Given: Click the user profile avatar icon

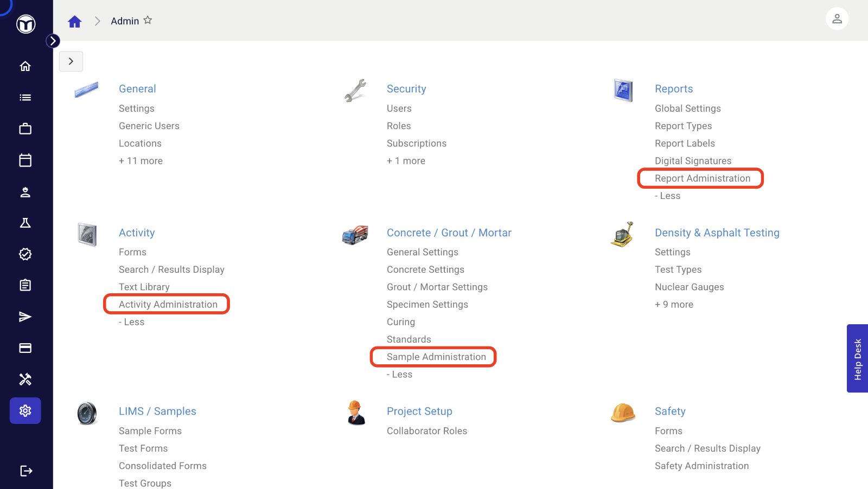Looking at the screenshot, I should coord(837,19).
